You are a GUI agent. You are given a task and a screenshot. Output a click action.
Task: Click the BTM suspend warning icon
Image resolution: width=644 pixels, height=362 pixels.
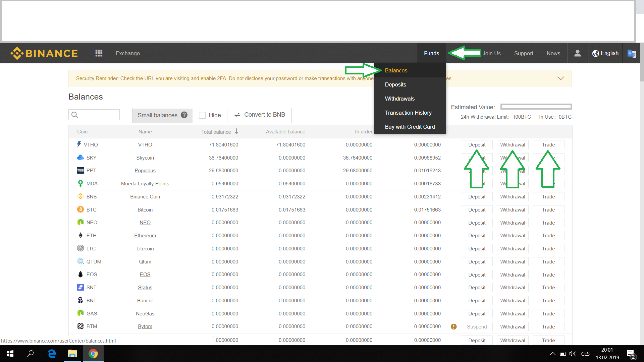point(453,326)
